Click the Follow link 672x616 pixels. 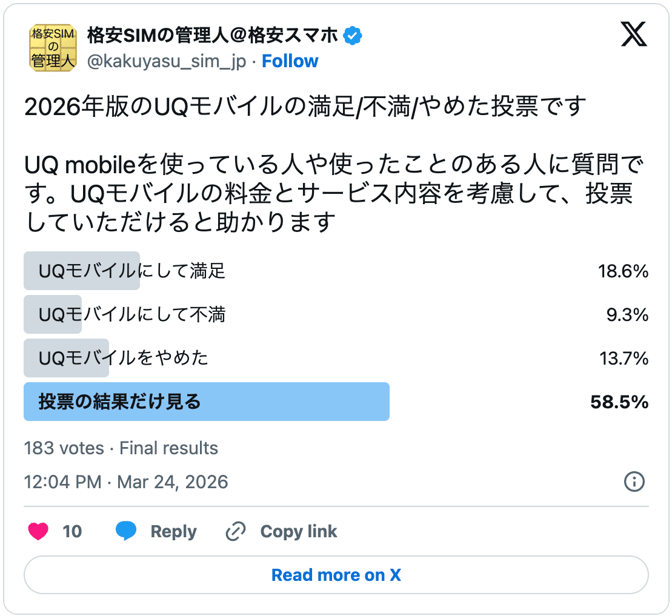(290, 61)
